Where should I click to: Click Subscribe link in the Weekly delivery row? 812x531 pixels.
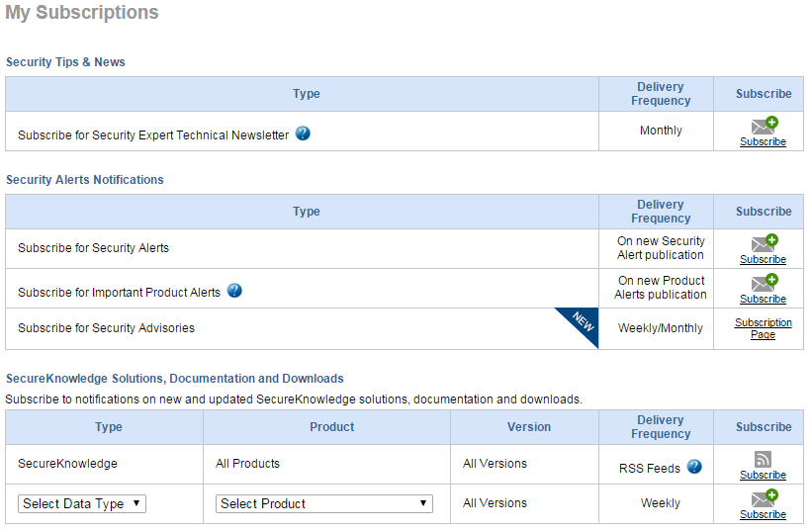(x=763, y=514)
